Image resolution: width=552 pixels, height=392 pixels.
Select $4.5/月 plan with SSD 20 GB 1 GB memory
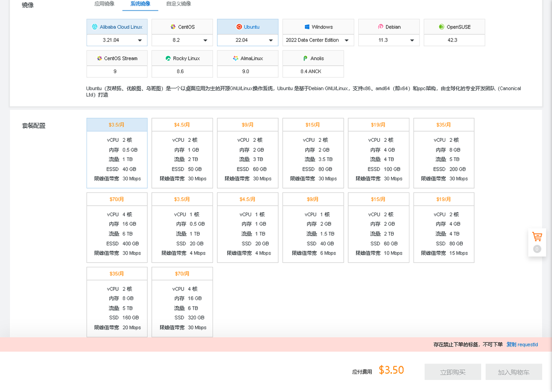247,228
